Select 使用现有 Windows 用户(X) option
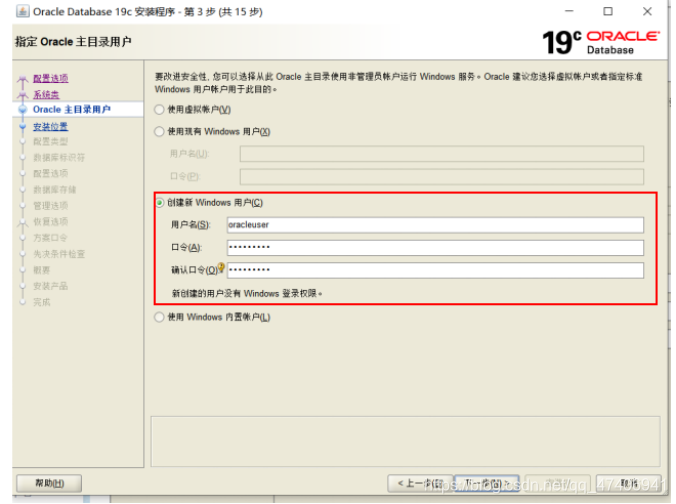 pos(160,131)
